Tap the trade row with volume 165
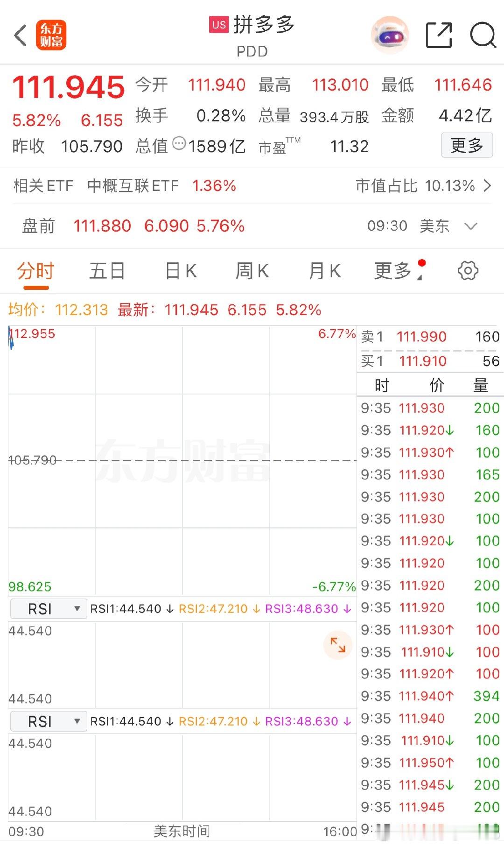Image resolution: width=504 pixels, height=846 pixels. tap(430, 474)
